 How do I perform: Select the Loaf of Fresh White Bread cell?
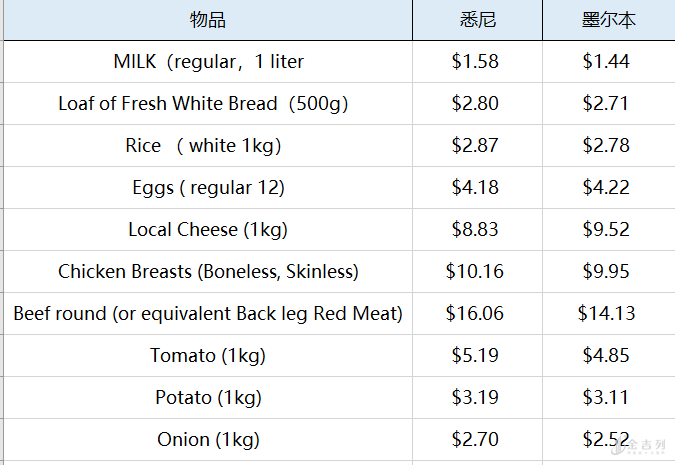pyautogui.click(x=208, y=104)
